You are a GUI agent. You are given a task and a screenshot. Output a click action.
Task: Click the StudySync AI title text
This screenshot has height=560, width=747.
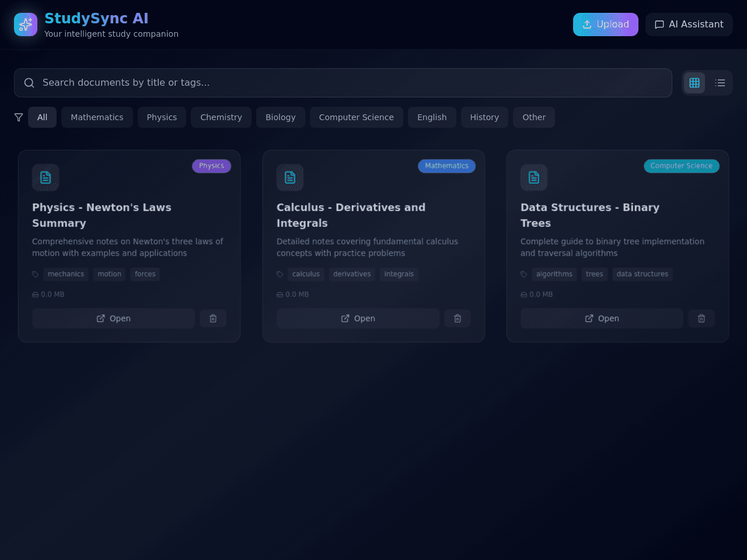[x=96, y=19]
